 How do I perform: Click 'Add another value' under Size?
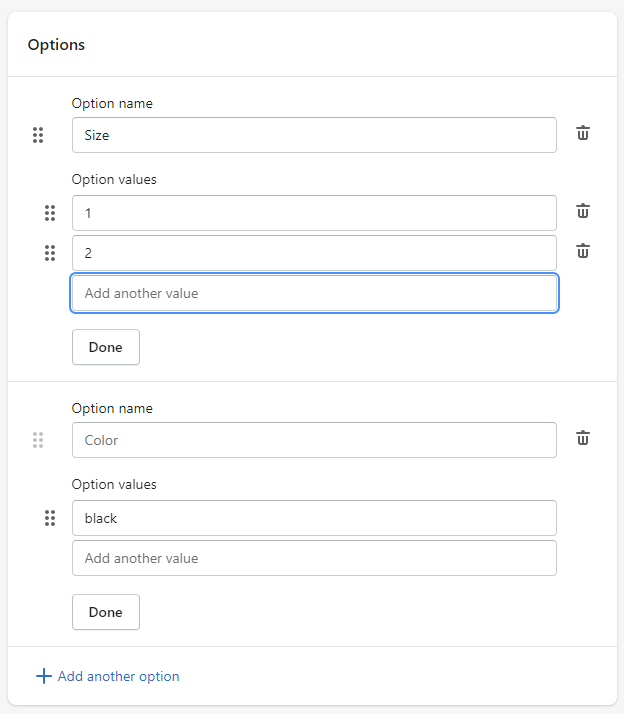pyautogui.click(x=314, y=293)
